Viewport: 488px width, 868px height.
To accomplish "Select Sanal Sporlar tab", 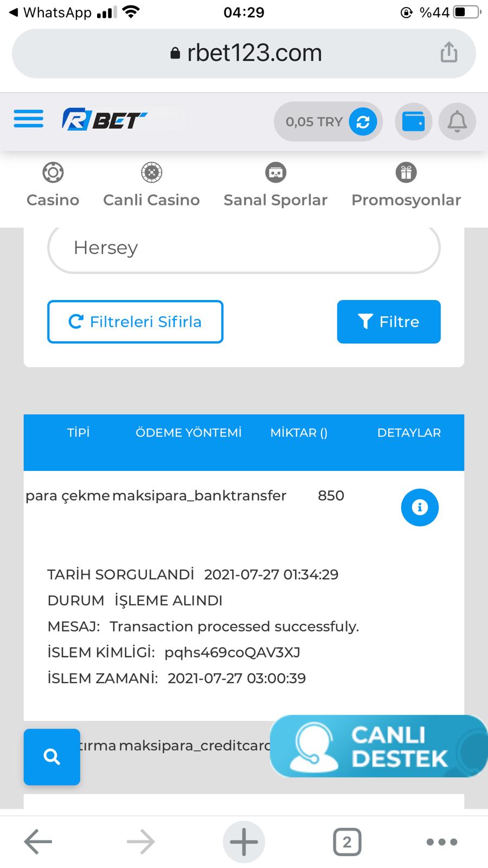I will point(275,186).
